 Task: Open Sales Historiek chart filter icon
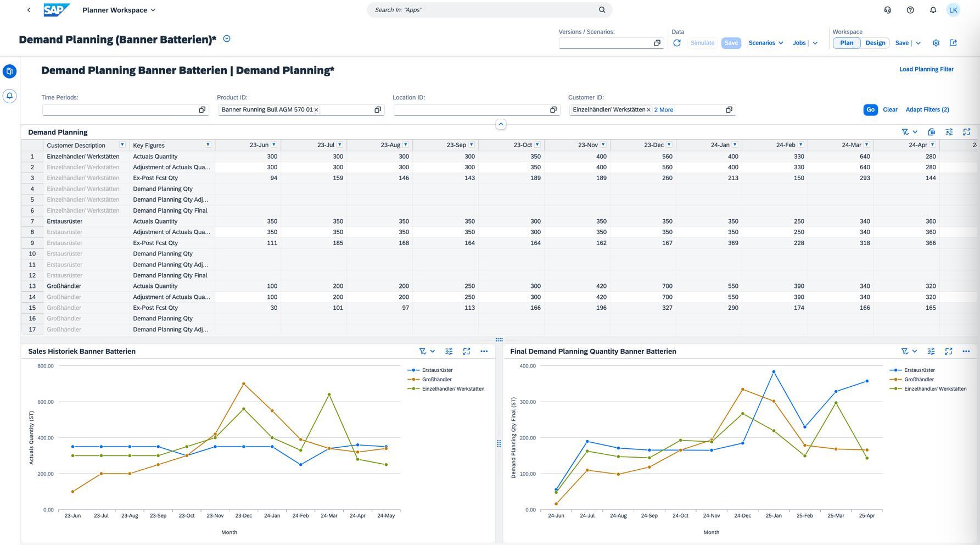[x=422, y=351]
